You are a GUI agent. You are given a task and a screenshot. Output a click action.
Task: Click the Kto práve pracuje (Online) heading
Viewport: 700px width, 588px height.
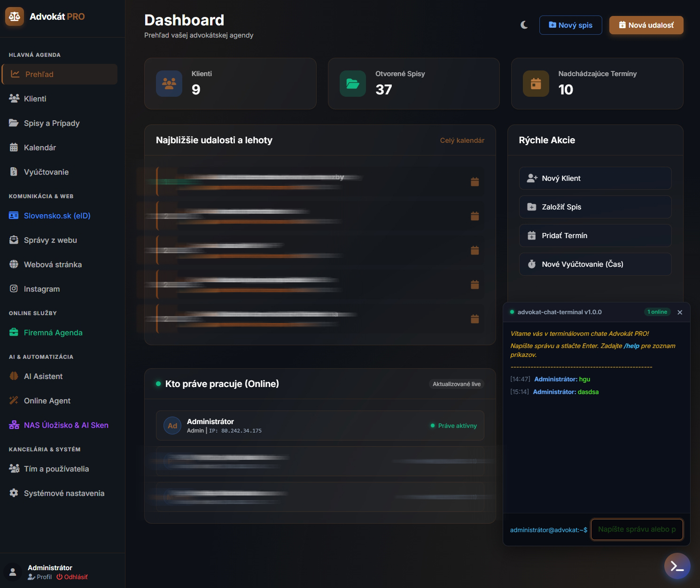click(x=222, y=384)
